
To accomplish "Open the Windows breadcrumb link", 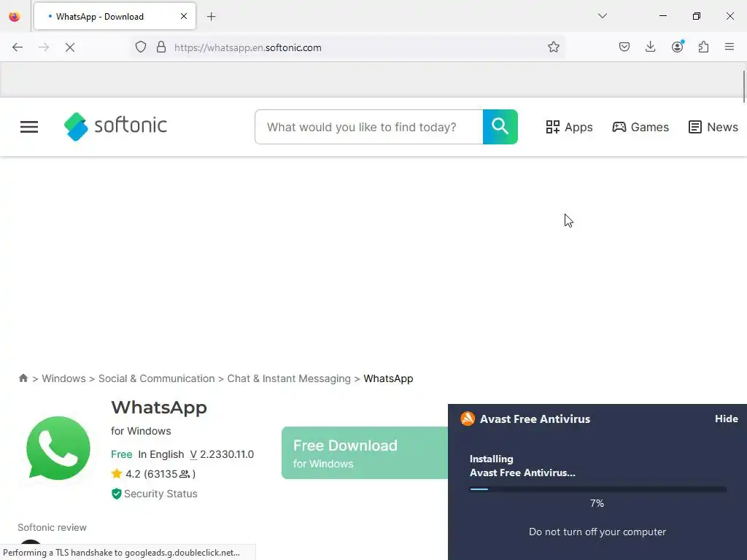I will coord(64,378).
